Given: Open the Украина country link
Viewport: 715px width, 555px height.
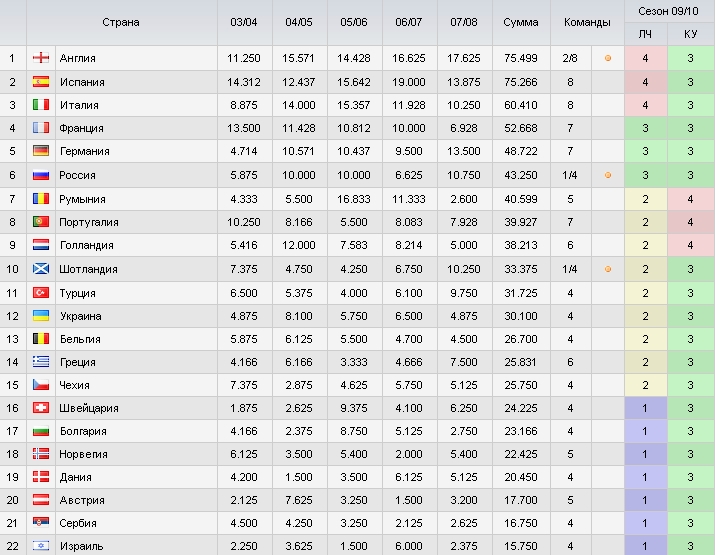Looking at the screenshot, I should pyautogui.click(x=81, y=316).
